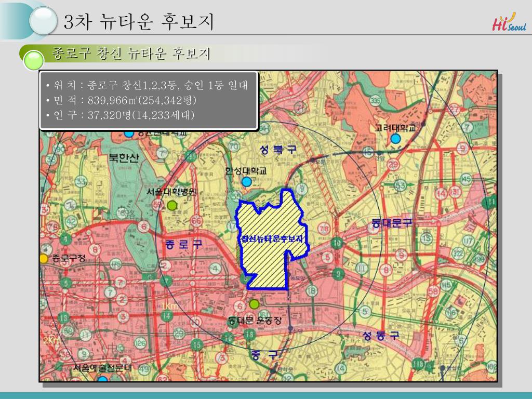Click the blue marker under 서울예술전문대
This screenshot has width=532, height=399.
pyautogui.click(x=102, y=378)
